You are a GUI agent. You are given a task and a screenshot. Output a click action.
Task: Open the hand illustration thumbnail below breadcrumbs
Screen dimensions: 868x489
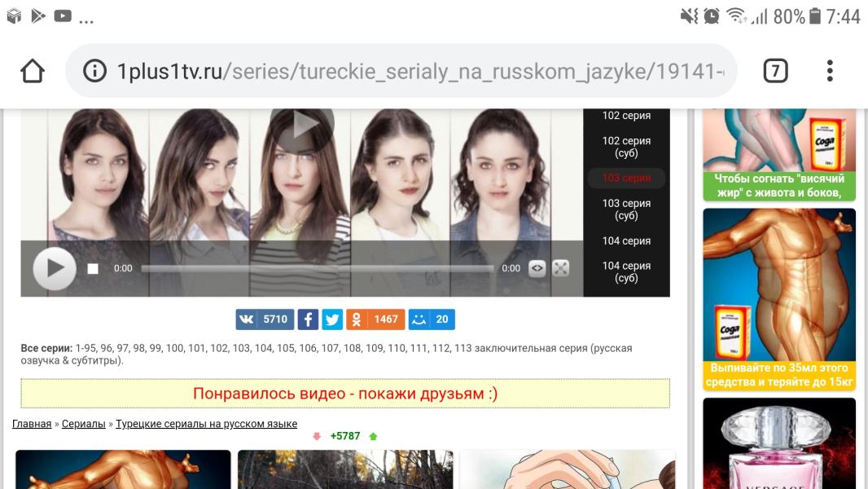click(568, 469)
